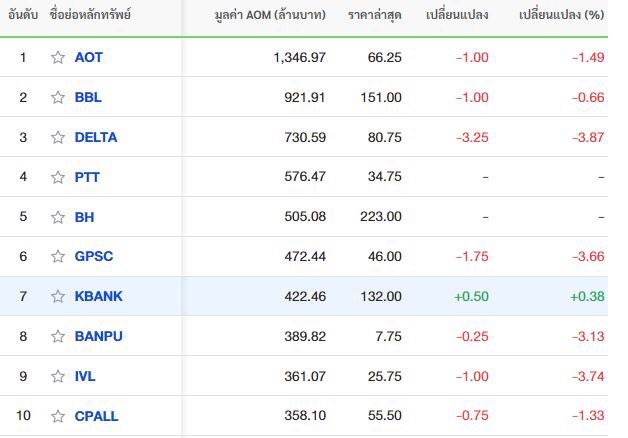Open the BANPU ticker link
The image size is (628, 438).
(99, 336)
